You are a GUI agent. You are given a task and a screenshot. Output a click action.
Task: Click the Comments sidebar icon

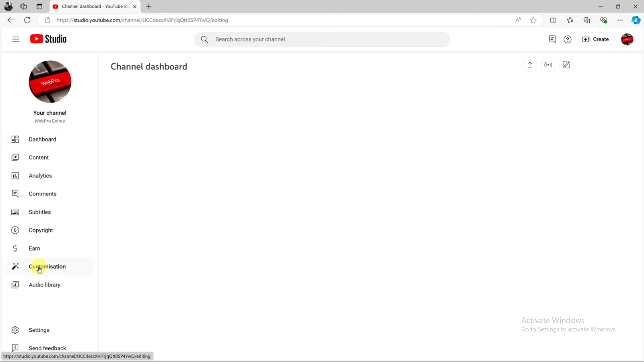pyautogui.click(x=15, y=194)
